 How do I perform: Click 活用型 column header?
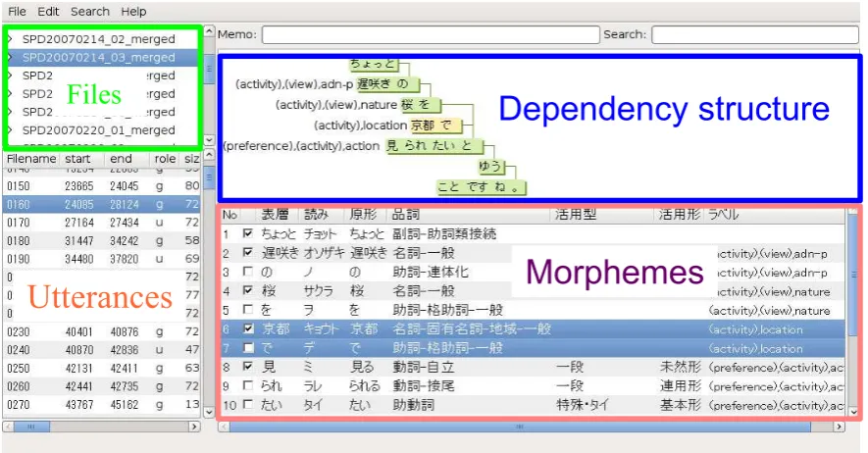point(576,215)
